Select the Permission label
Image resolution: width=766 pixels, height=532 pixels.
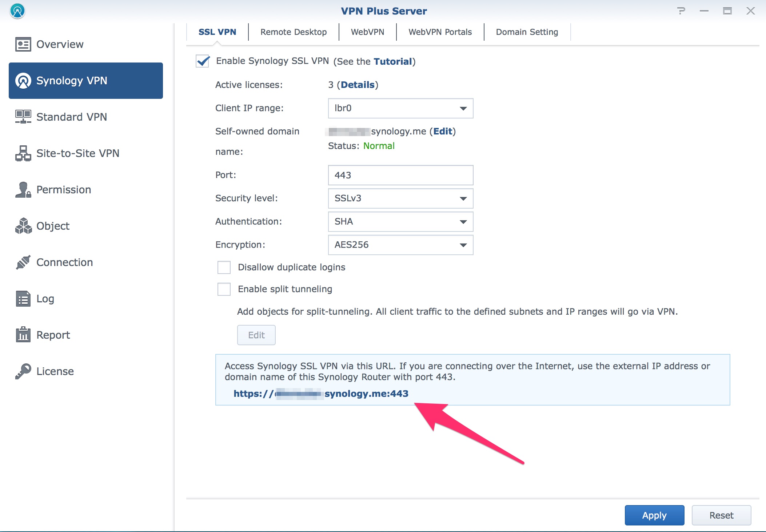pyautogui.click(x=64, y=190)
